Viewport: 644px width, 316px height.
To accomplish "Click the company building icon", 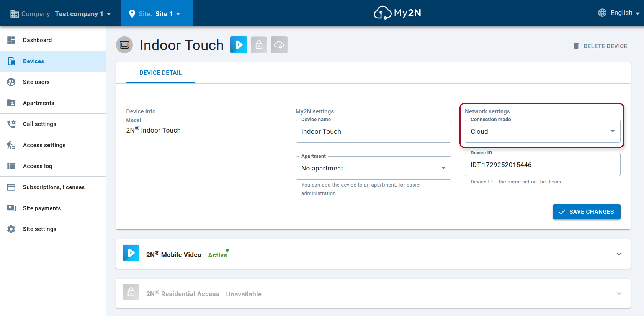I will pos(15,14).
